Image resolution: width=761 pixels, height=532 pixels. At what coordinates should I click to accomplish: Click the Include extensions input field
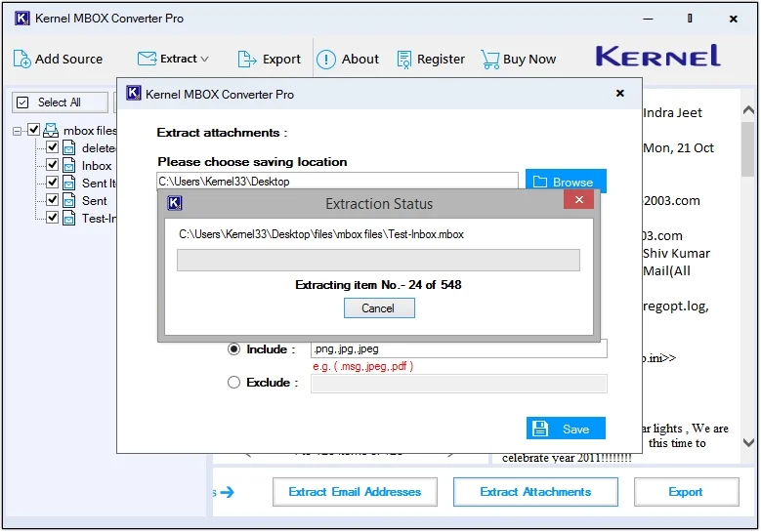click(458, 348)
